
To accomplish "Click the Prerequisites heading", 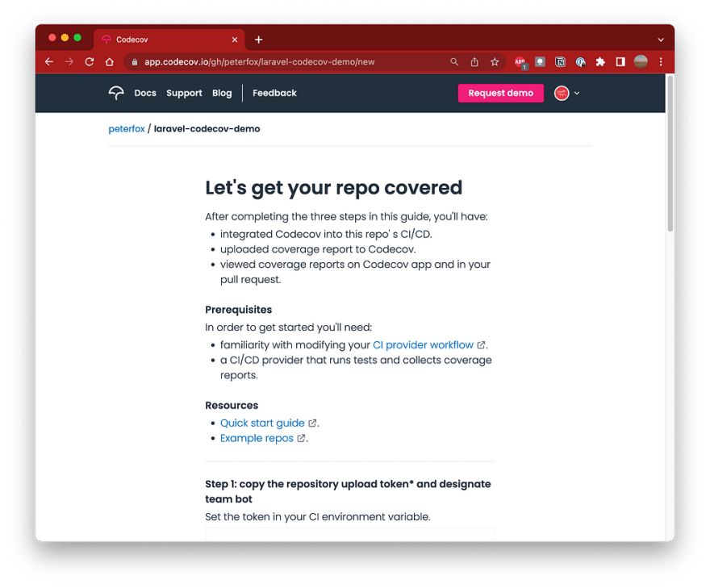I will [x=239, y=310].
